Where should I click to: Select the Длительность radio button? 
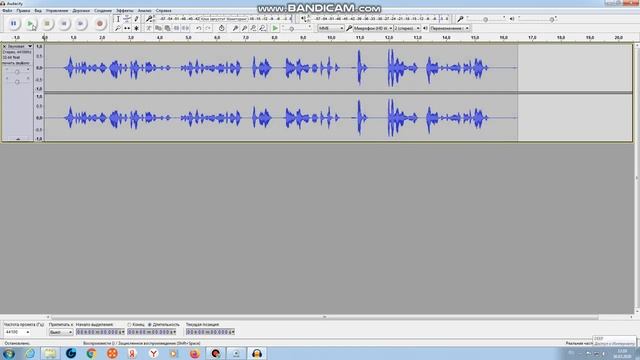[149, 324]
